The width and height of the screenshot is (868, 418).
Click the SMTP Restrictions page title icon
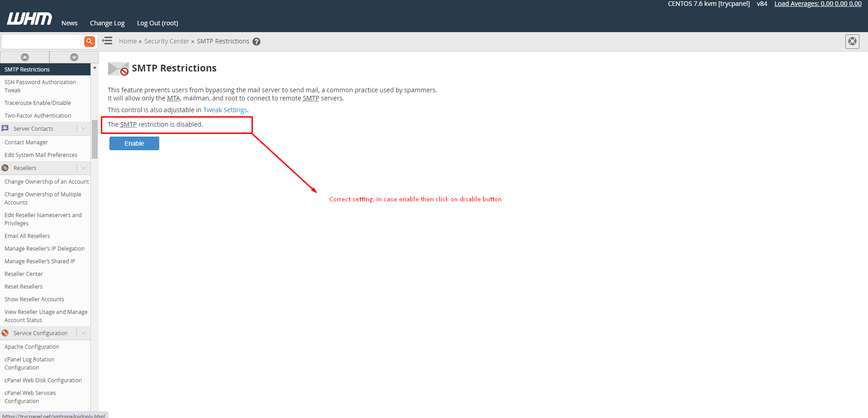[119, 69]
